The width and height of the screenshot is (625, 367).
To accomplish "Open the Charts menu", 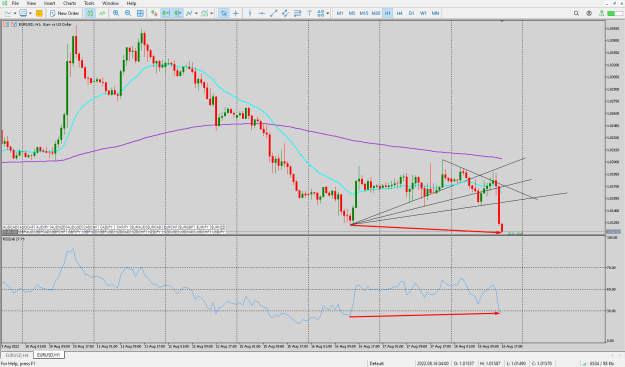I will [69, 3].
